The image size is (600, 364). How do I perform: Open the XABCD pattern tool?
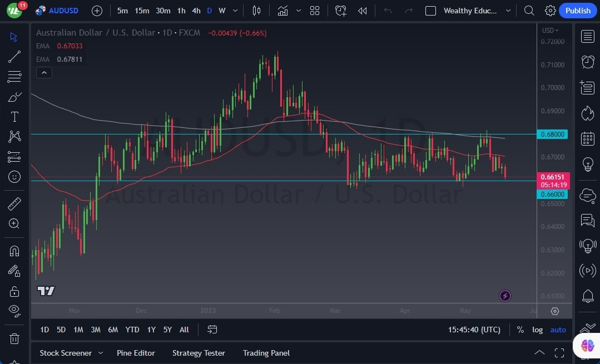click(x=14, y=136)
